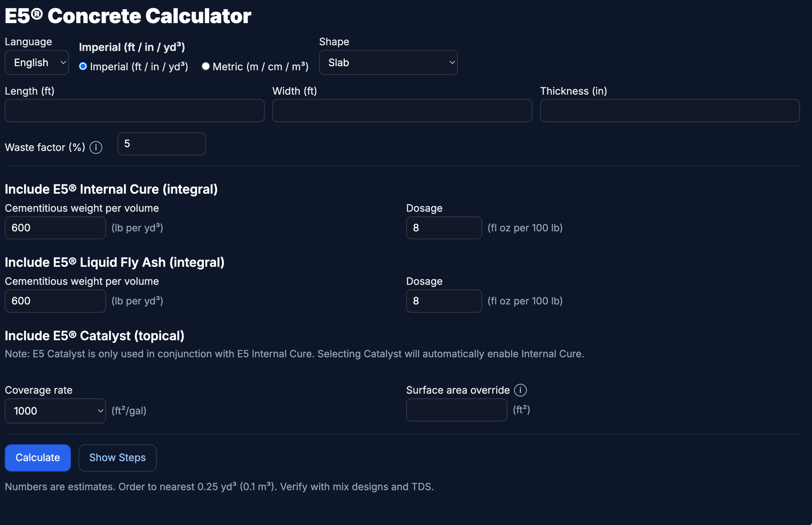Open the Shape dropdown set to Slab
Image resolution: width=812 pixels, height=525 pixels.
[x=388, y=63]
